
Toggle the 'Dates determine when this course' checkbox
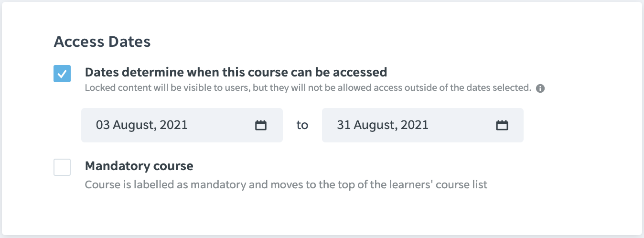(x=62, y=74)
